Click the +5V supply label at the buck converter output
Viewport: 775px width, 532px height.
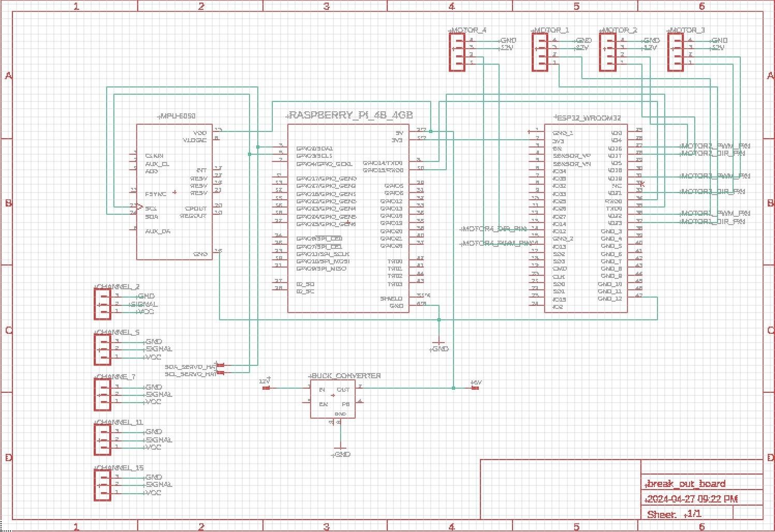pos(476,383)
